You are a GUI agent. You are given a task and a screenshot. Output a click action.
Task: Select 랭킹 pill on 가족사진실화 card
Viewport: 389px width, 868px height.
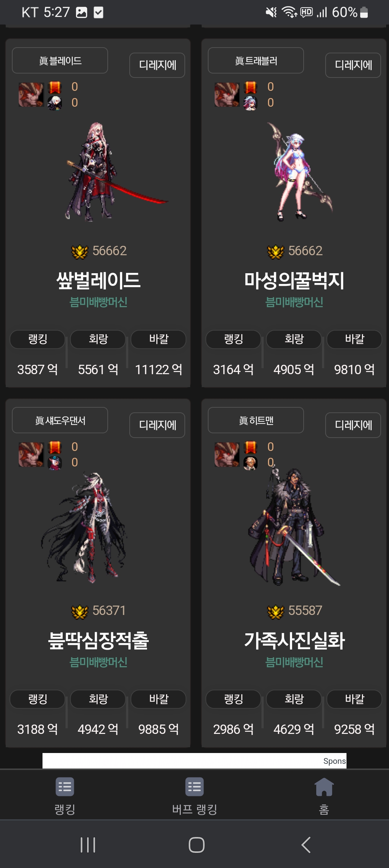233,699
